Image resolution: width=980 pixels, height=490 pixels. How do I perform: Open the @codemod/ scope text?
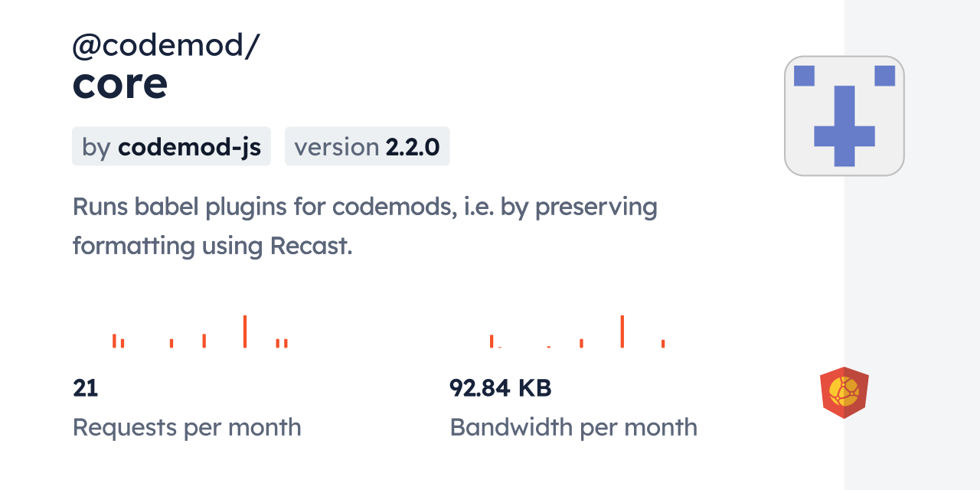coord(166,47)
